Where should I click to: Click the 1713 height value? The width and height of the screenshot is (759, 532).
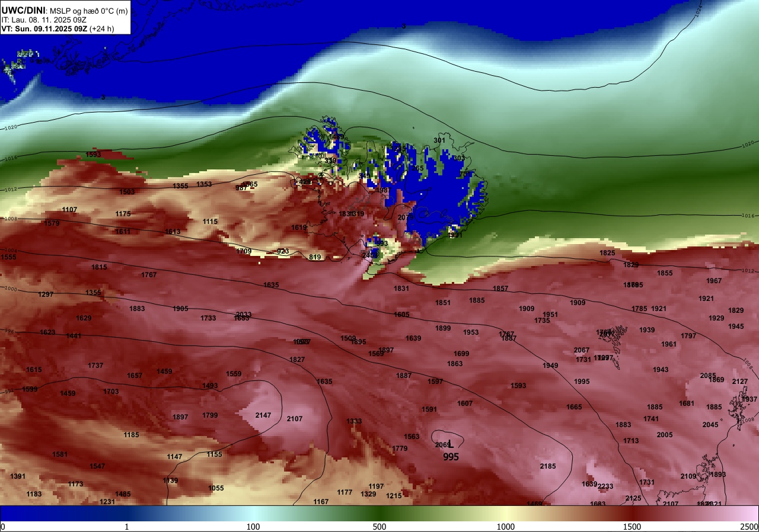pos(631,441)
